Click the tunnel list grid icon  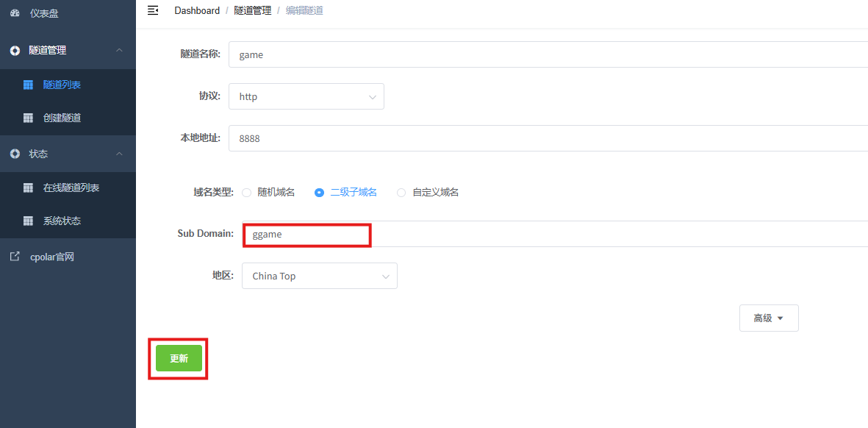click(28, 85)
